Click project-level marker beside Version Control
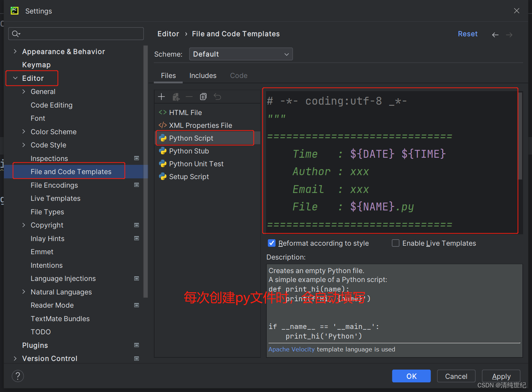 click(x=136, y=359)
